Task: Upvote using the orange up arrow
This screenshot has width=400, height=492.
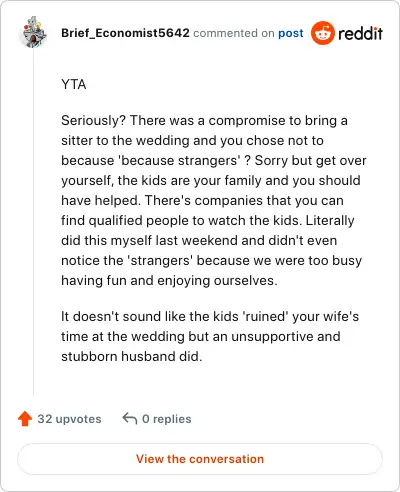Action: pyautogui.click(x=25, y=419)
